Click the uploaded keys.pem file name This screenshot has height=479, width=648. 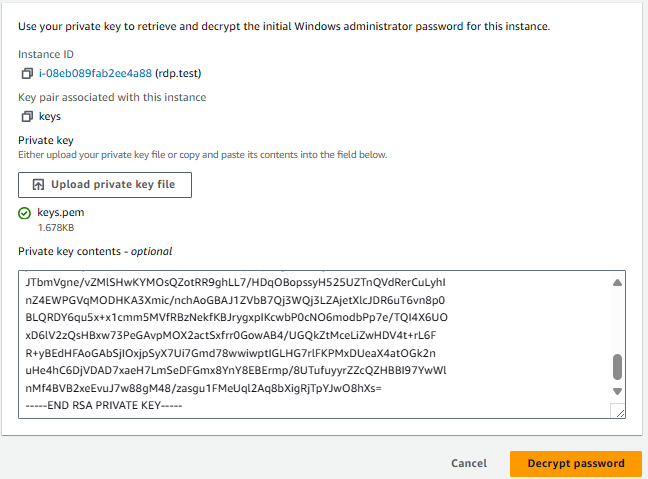(58, 213)
